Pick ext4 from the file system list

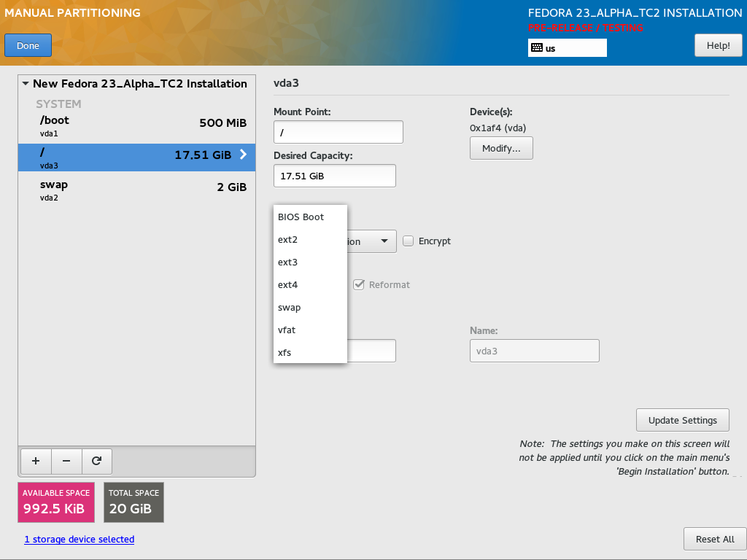[x=310, y=285]
